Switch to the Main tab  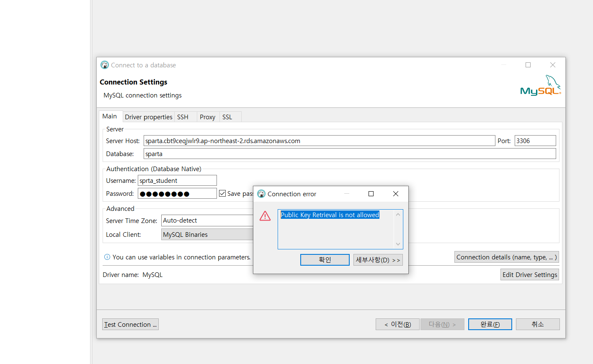pos(110,116)
